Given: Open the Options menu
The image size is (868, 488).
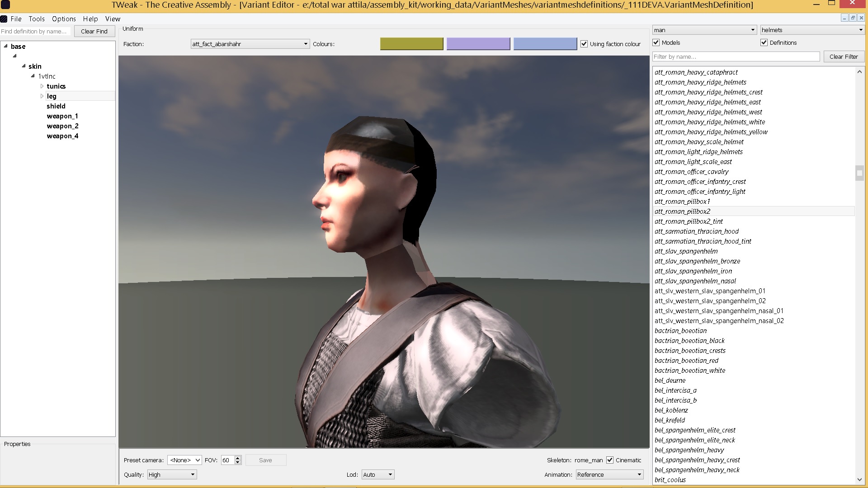Looking at the screenshot, I should click(64, 19).
